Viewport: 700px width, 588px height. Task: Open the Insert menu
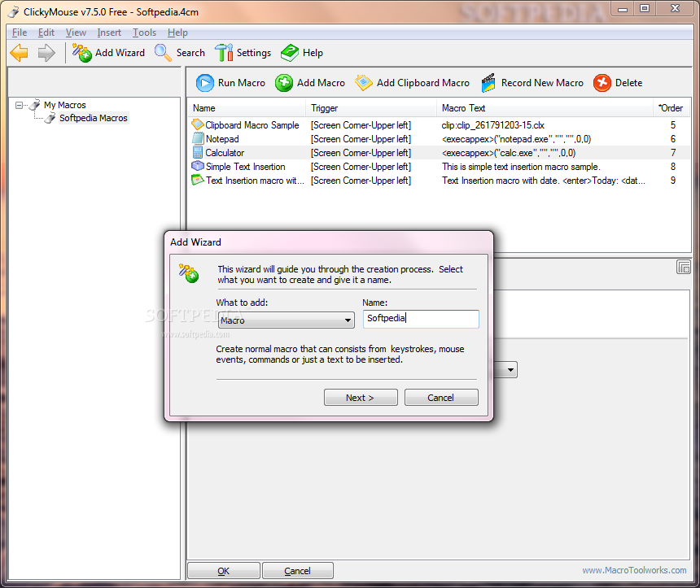click(109, 33)
